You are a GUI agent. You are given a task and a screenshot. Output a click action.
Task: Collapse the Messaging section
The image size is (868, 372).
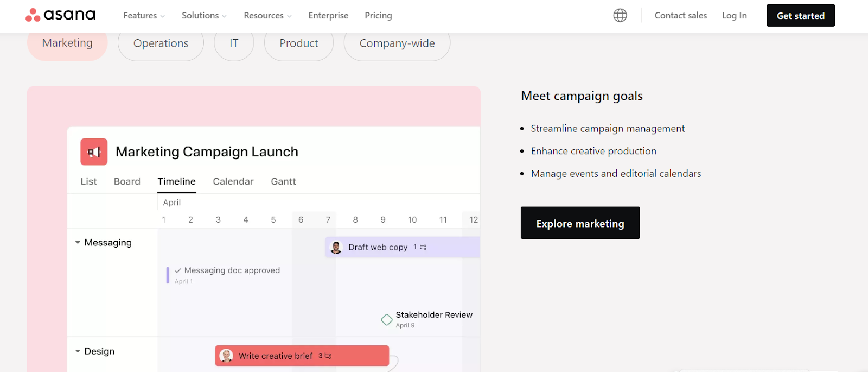pos(78,243)
